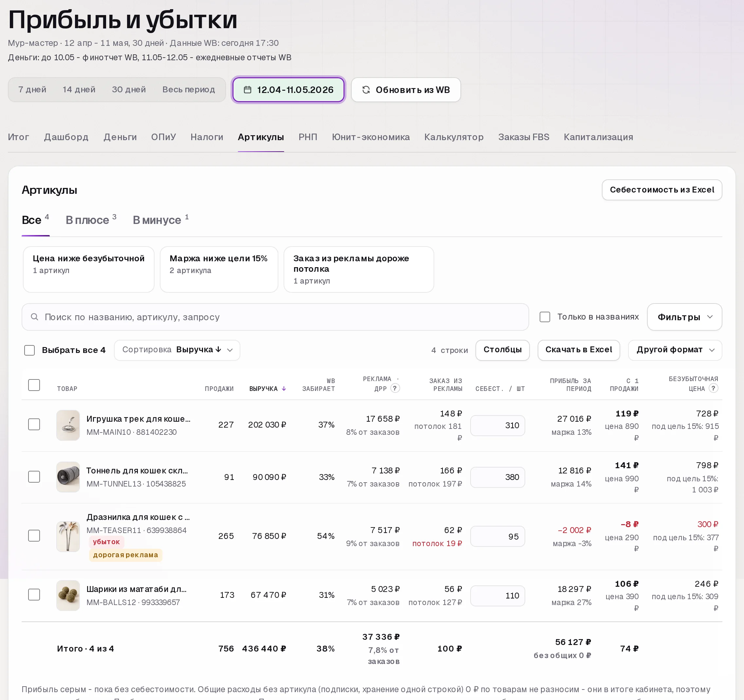Click the search by name input field
The height and width of the screenshot is (700, 744).
coord(275,317)
